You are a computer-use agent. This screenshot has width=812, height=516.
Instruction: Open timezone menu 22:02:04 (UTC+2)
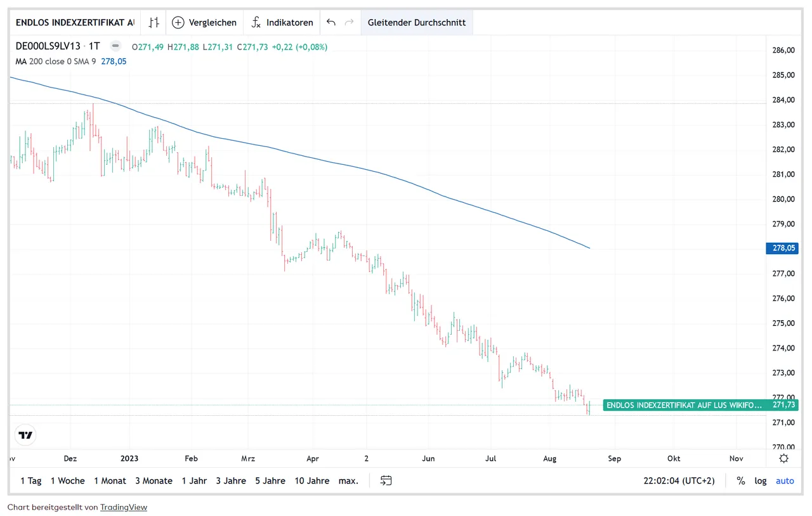click(x=679, y=481)
